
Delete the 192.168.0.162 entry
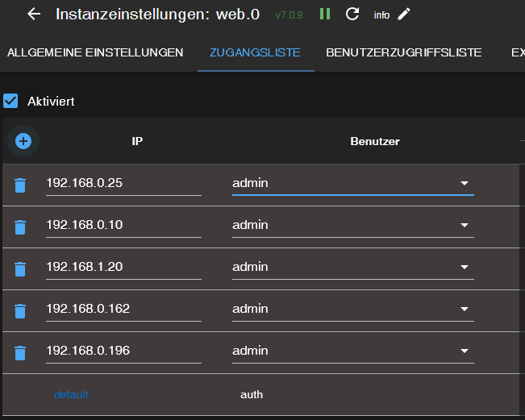pyautogui.click(x=20, y=311)
